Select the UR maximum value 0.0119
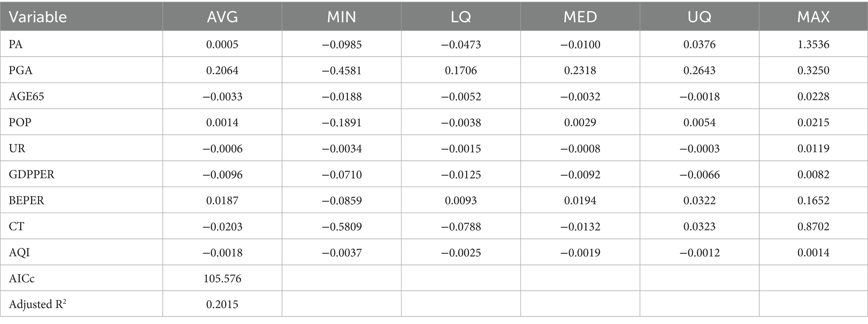 (x=813, y=148)
